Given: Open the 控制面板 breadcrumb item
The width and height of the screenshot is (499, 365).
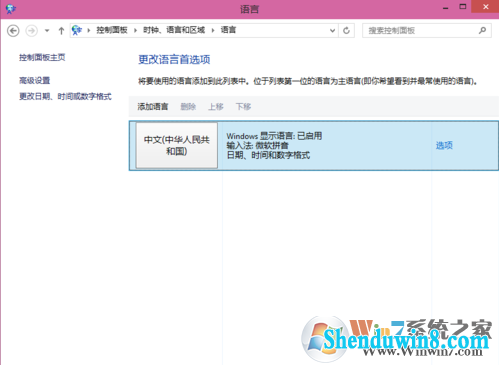Looking at the screenshot, I should [x=112, y=30].
